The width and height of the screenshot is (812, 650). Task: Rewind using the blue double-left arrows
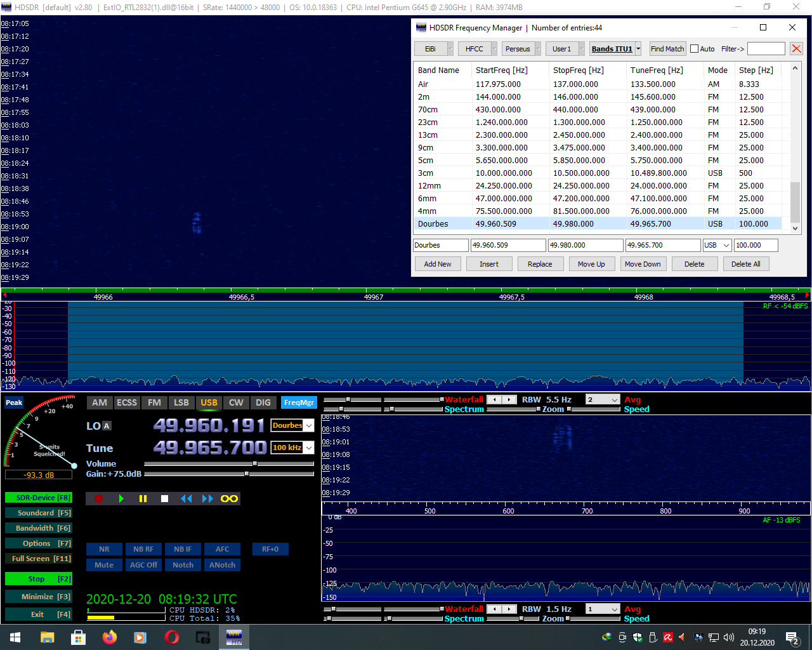coord(186,499)
